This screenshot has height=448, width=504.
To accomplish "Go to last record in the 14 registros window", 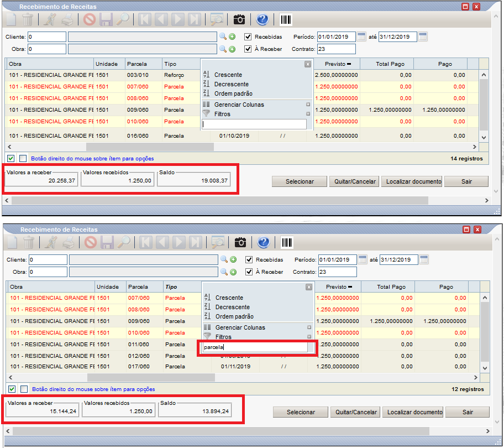I will [x=195, y=19].
